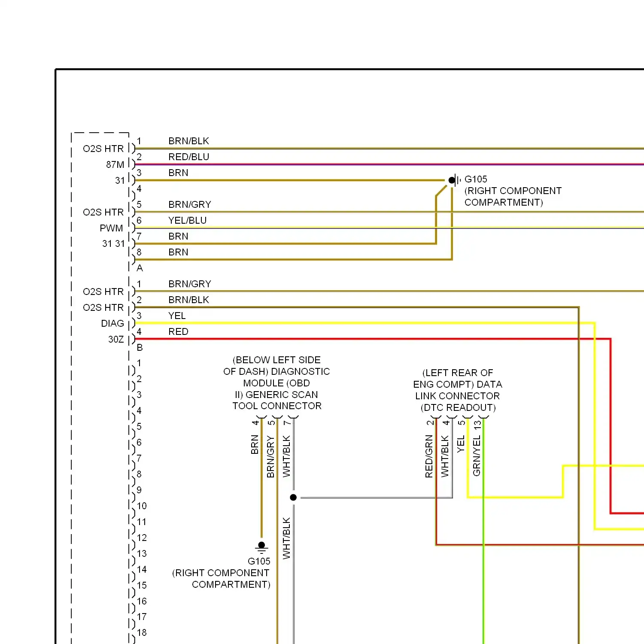Click the DIAGNOSTIC MODULE (OBD II) connector description
This screenshot has height=644, width=644.
pos(276,383)
